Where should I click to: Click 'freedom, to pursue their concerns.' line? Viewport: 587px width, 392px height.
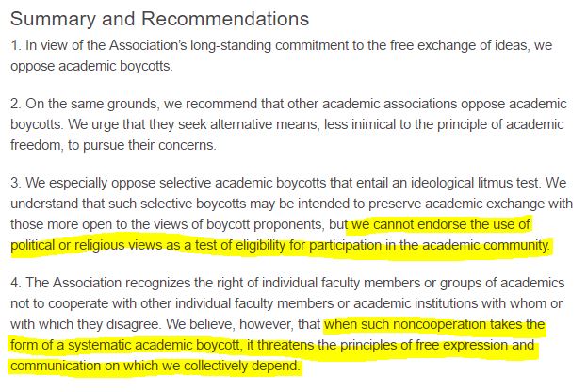tap(113, 145)
